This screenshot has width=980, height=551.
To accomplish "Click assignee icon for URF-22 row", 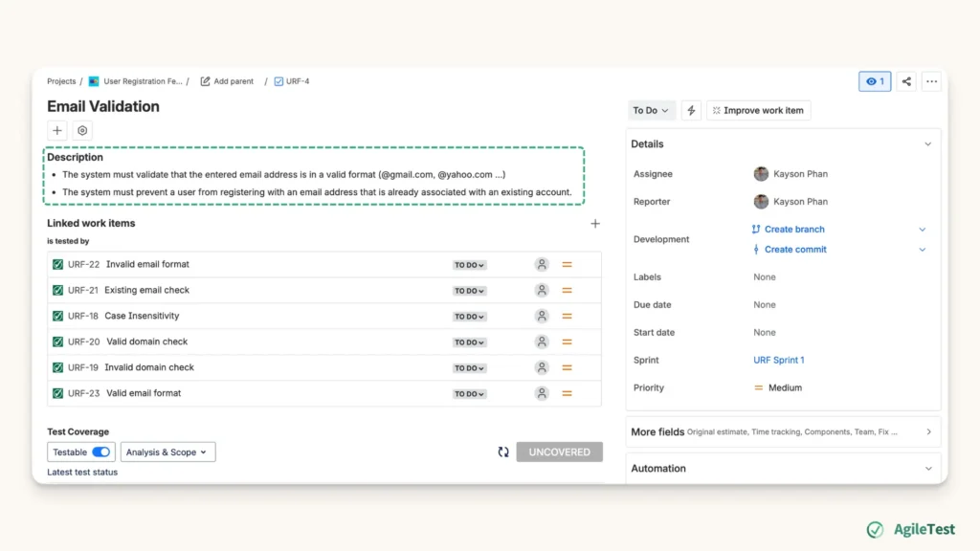I will [x=542, y=264].
